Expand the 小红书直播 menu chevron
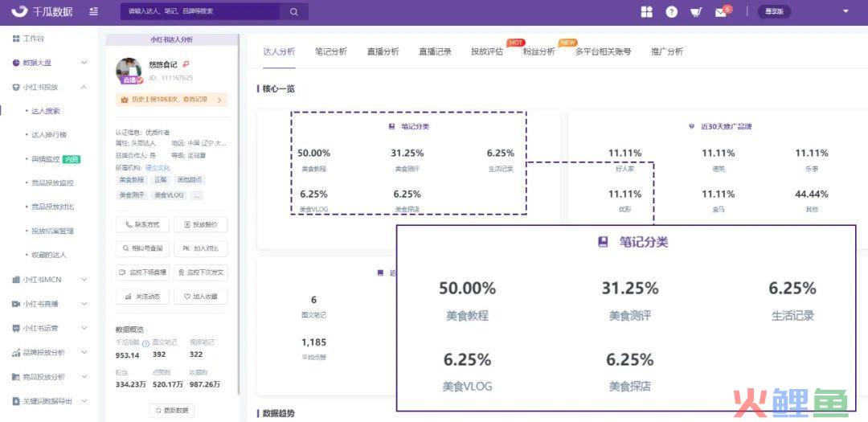868x422 pixels. [84, 304]
